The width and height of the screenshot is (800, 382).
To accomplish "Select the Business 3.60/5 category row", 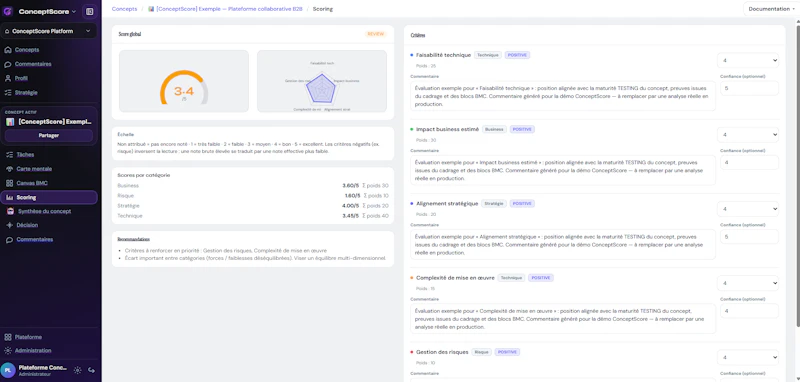I will 253,186.
